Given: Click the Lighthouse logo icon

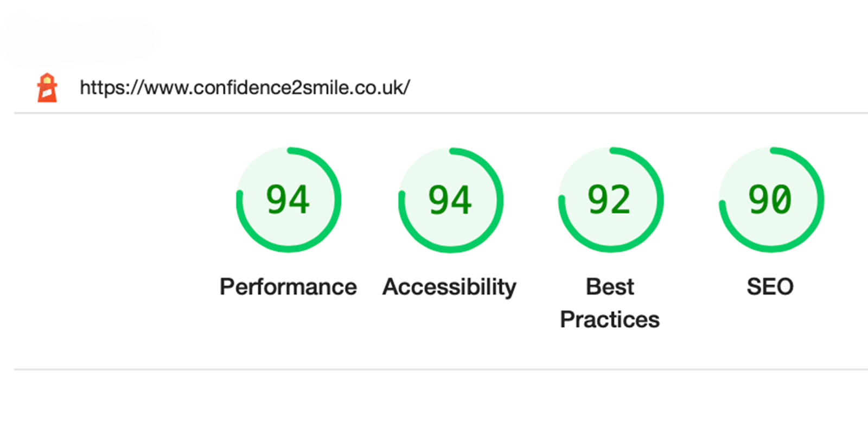Looking at the screenshot, I should 47,88.
